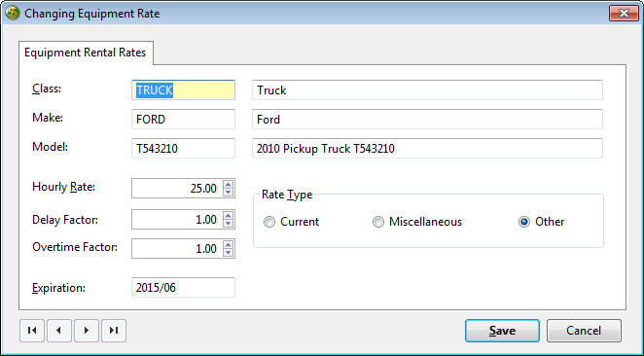This screenshot has height=356, width=644.
Task: Go to the first record
Action: [32, 331]
